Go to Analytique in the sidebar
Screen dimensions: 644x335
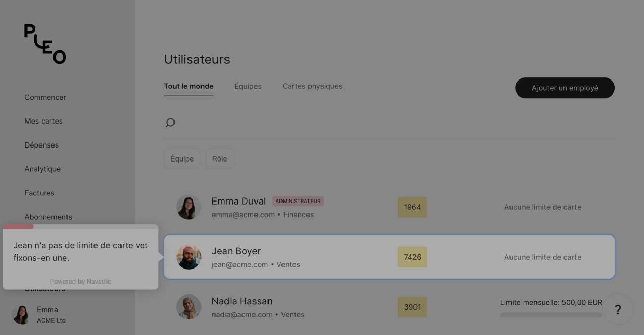(43, 169)
